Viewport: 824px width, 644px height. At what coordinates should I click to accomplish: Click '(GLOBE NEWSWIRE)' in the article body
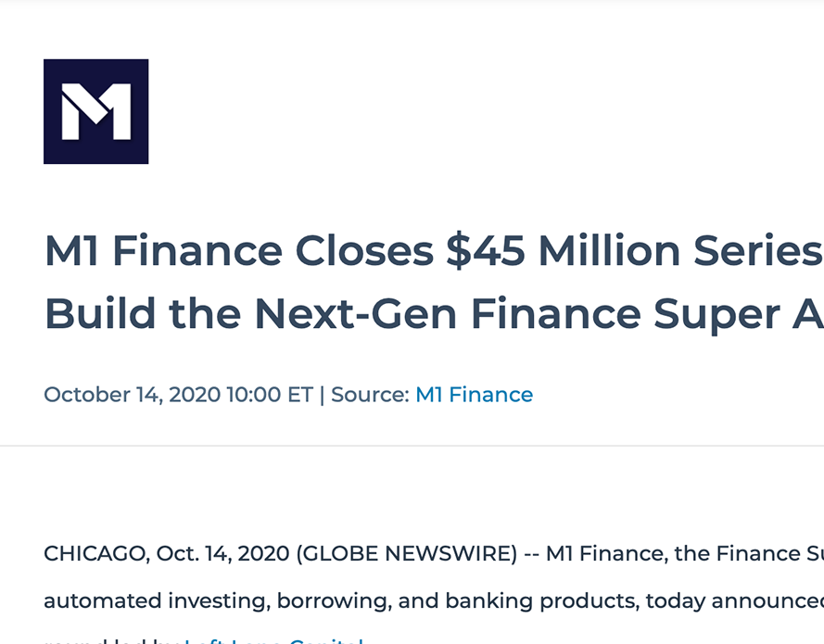(x=407, y=553)
